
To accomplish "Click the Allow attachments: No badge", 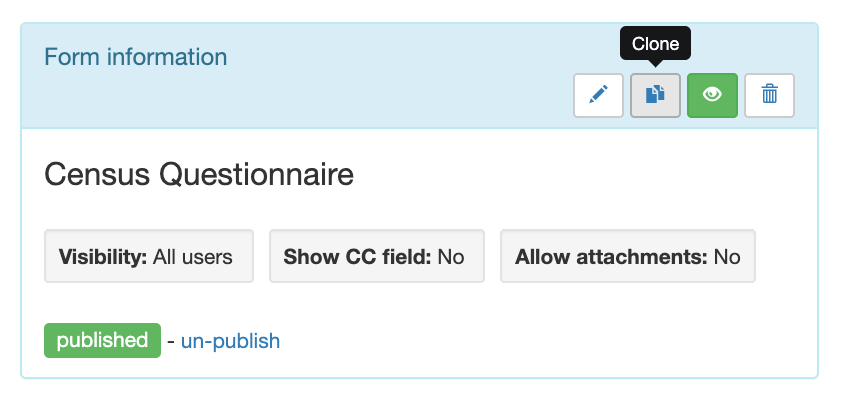I will pyautogui.click(x=628, y=256).
